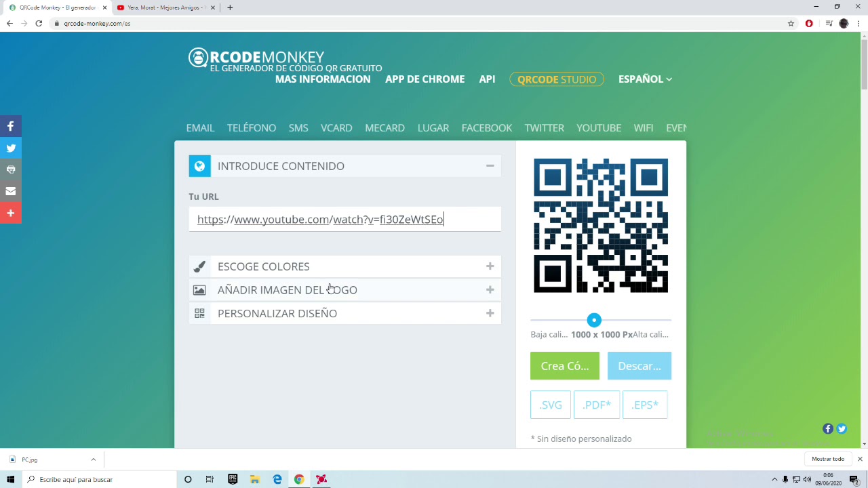Viewport: 868px width, 488px height.
Task: Expand the Escoge Colores section
Action: click(x=490, y=266)
